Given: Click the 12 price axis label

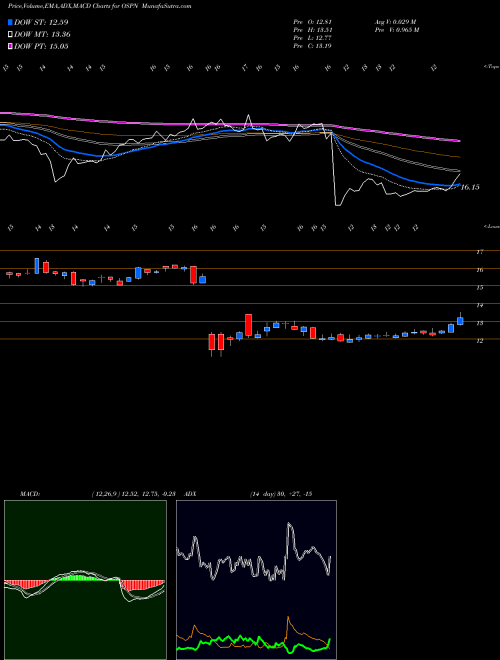Looking at the screenshot, I should tap(479, 341).
